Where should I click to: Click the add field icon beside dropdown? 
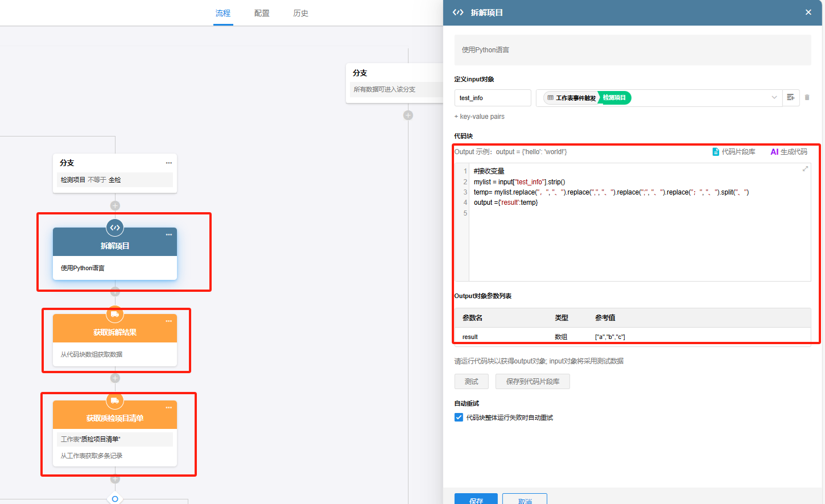(791, 98)
